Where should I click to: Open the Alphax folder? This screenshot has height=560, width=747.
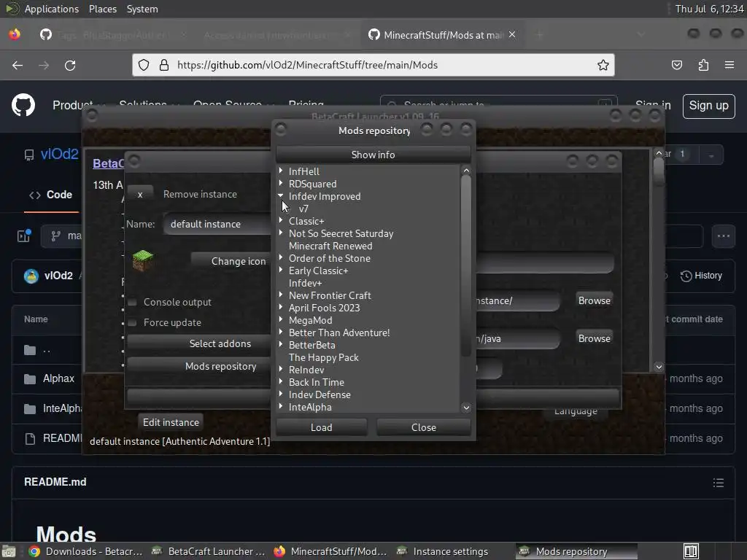58,378
